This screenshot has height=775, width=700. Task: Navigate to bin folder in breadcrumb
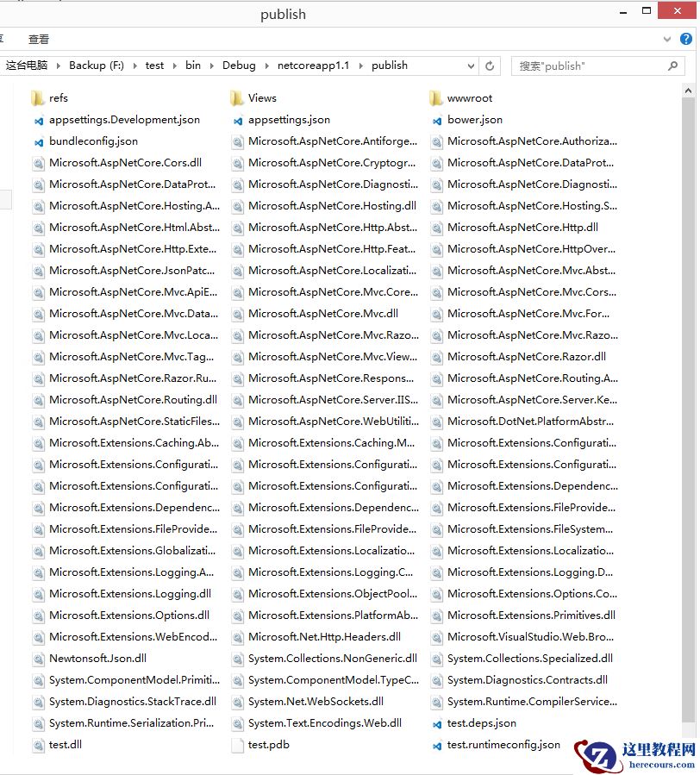pyautogui.click(x=193, y=66)
